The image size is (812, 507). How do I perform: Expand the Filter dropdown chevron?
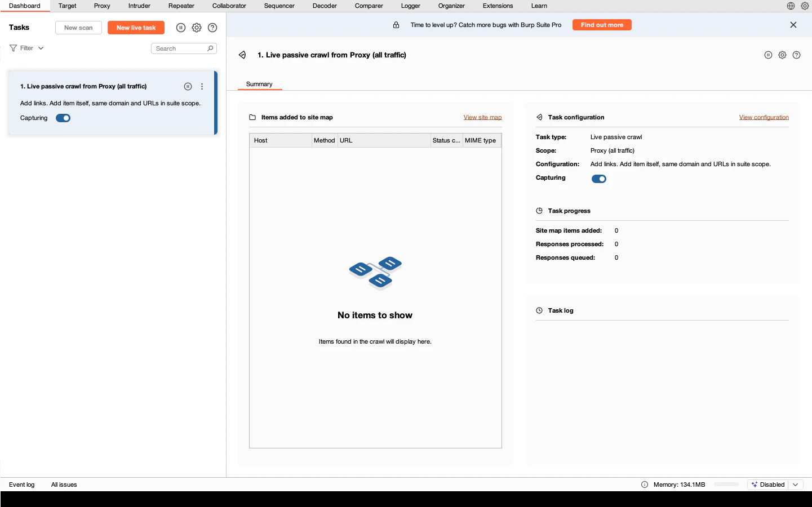coord(41,48)
